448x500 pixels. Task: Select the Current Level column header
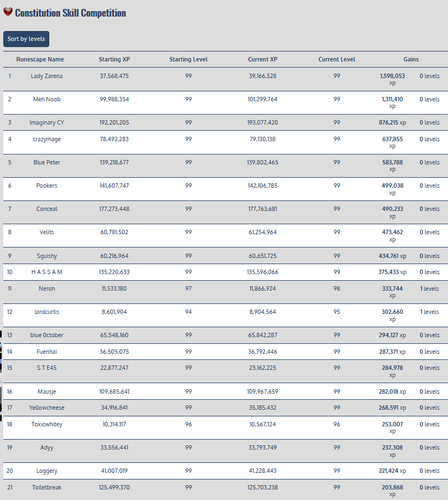pyautogui.click(x=337, y=59)
